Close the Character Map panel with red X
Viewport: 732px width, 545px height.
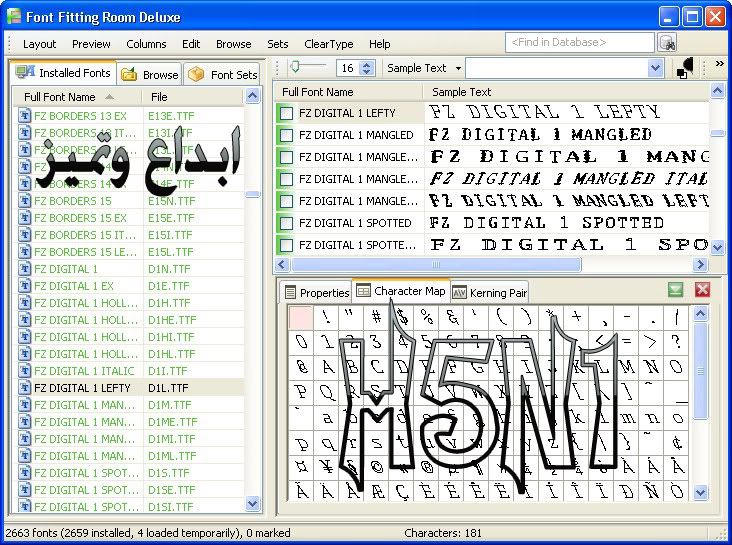point(702,290)
